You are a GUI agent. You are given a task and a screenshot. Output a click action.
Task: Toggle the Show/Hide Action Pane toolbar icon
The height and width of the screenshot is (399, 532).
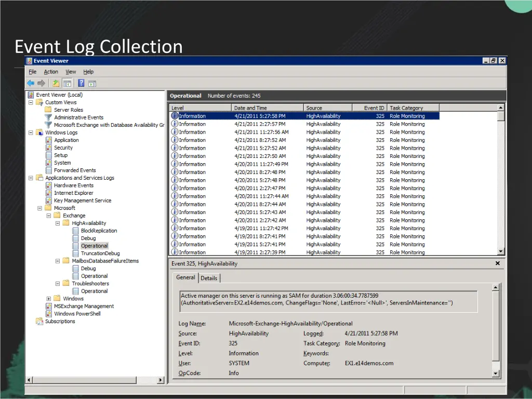(x=92, y=83)
